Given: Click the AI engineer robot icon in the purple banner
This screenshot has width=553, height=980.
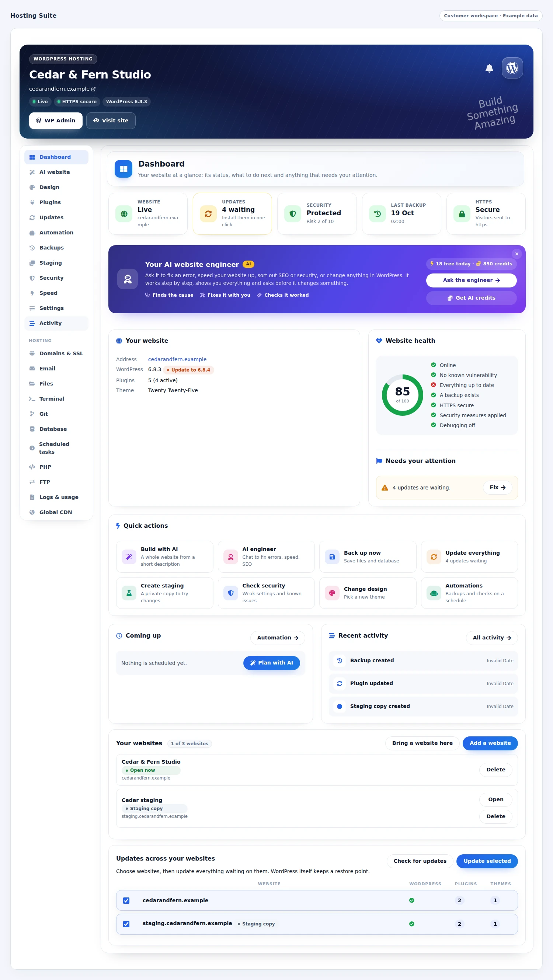Looking at the screenshot, I should tap(128, 279).
